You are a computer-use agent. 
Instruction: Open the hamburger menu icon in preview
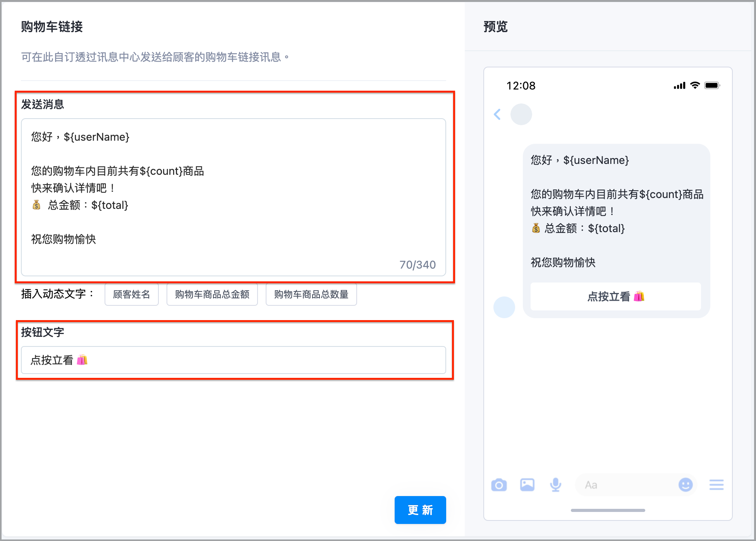(x=716, y=485)
